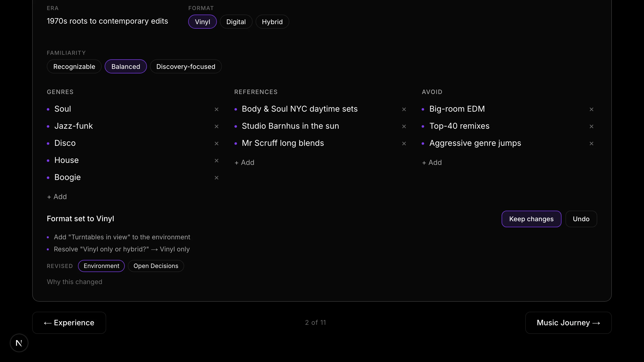
Task: Remove the Soul genre entry
Action: pos(216,109)
